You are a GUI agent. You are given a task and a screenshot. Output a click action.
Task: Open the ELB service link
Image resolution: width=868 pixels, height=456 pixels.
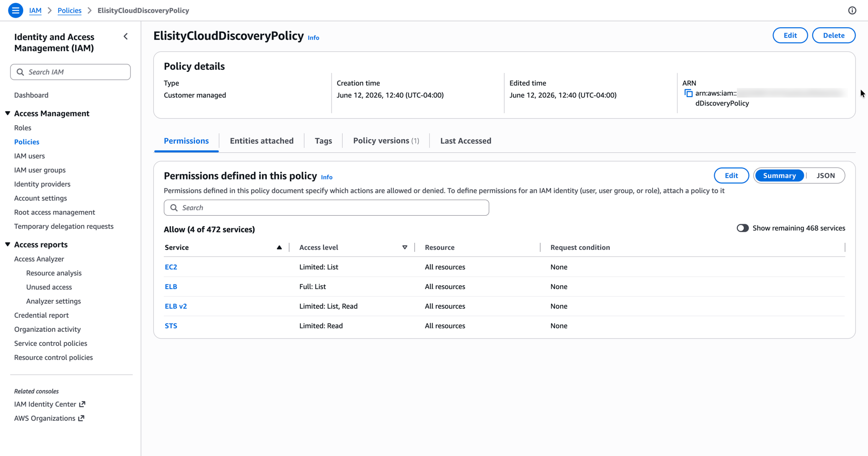171,287
